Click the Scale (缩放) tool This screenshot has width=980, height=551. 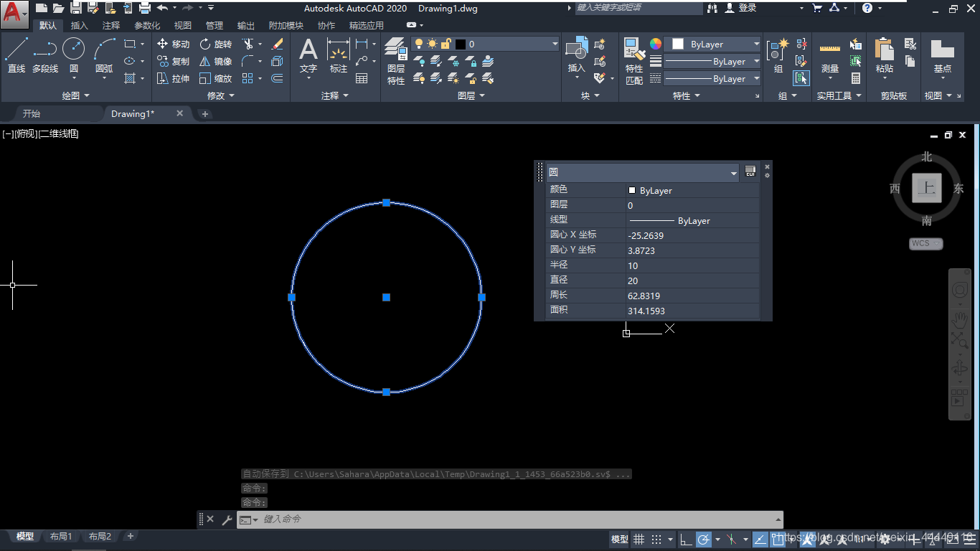[x=216, y=78]
